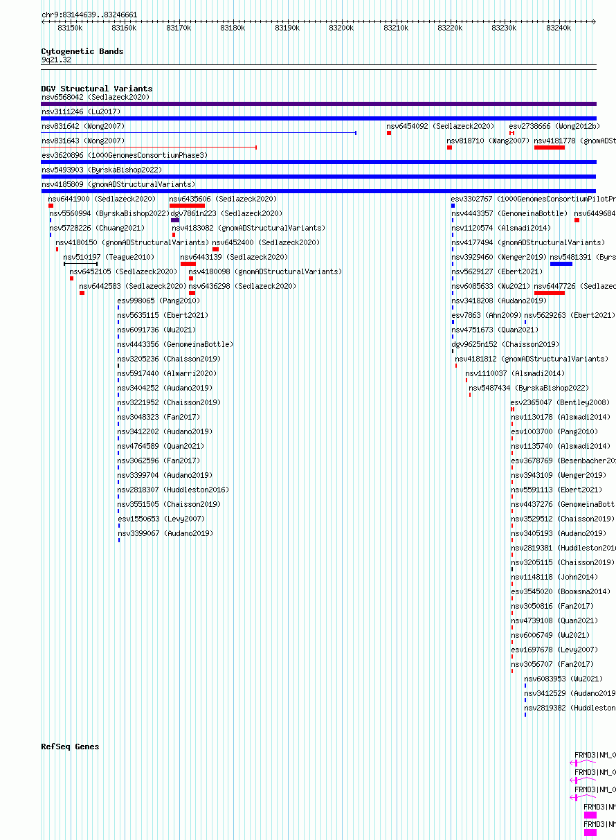This screenshot has height=840, width=616.
Task: Click the nsv2819382 (Huddleston) variant label
Action: 570,708
